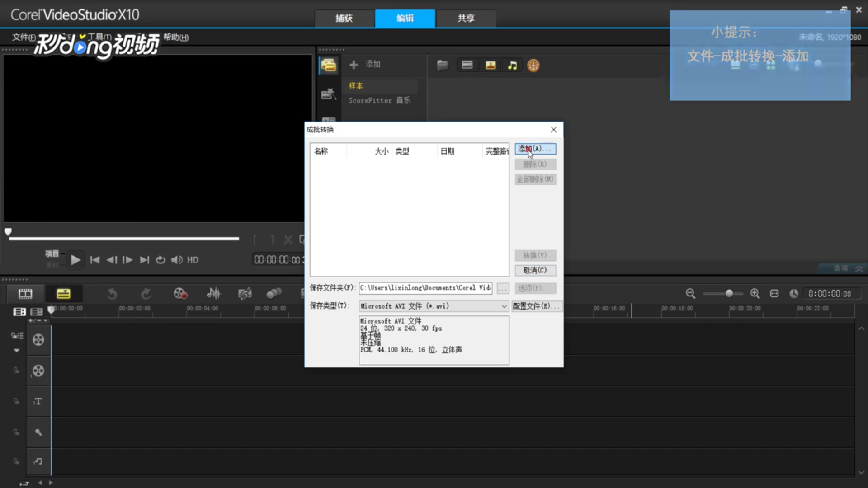868x488 pixels.
Task: Toggle show videos filter in library
Action: [467, 66]
